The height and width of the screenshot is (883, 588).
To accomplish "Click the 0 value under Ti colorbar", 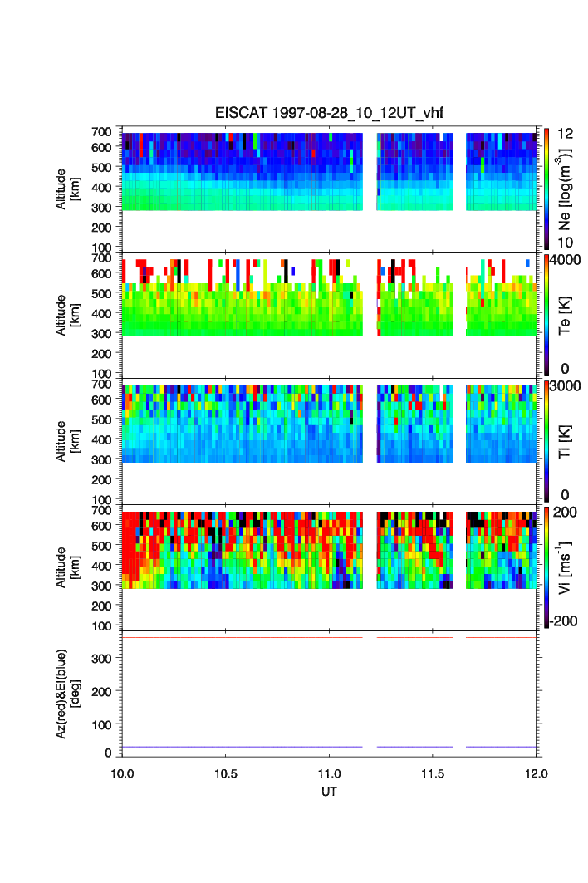I will click(565, 495).
